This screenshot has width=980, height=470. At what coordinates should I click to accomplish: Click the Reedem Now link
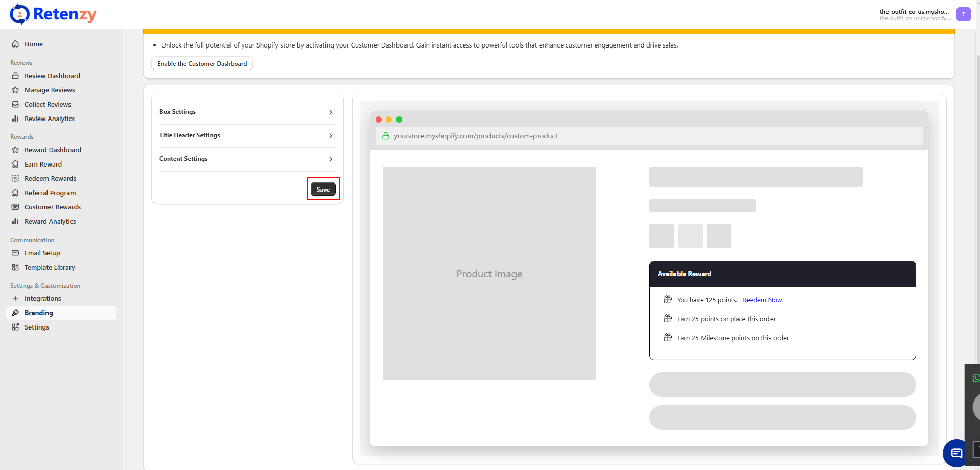(x=762, y=300)
